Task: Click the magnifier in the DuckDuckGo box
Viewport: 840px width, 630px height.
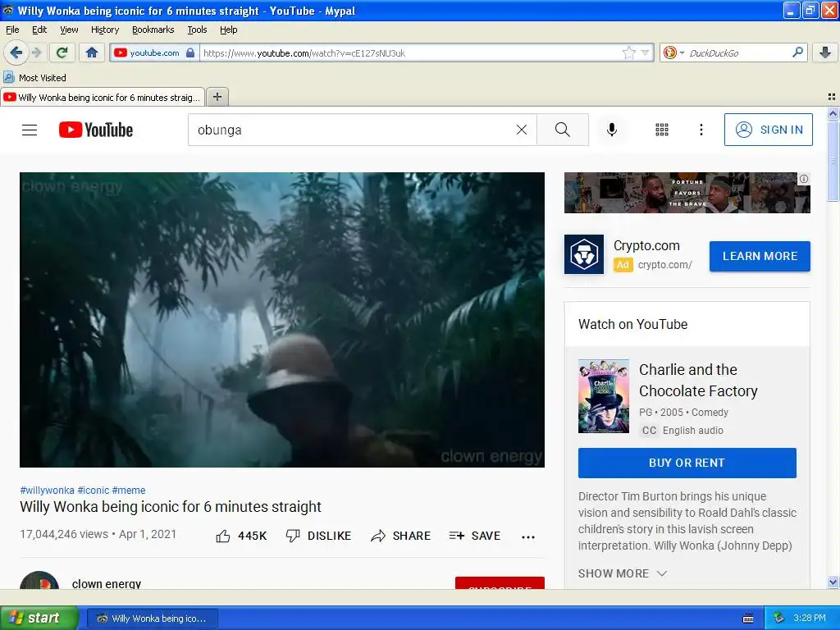Action: [797, 52]
